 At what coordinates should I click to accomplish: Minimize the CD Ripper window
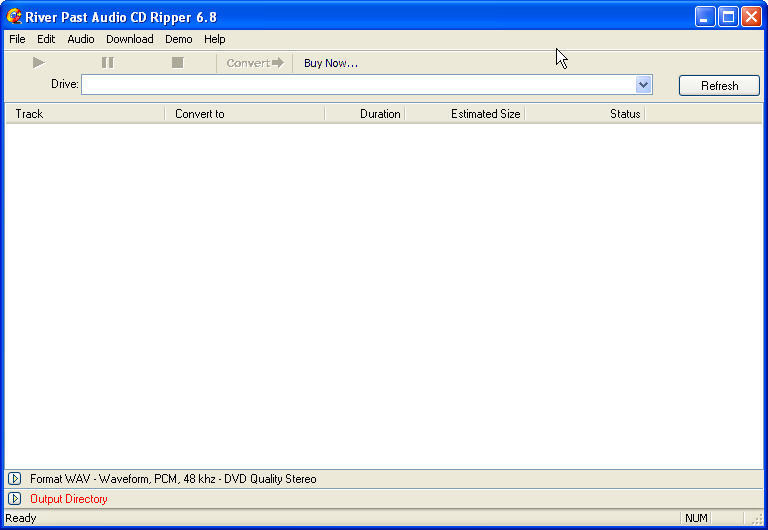[705, 17]
